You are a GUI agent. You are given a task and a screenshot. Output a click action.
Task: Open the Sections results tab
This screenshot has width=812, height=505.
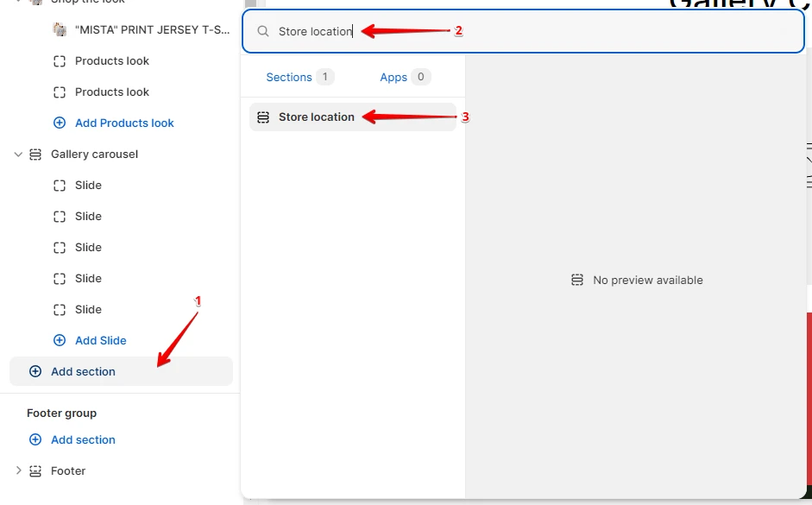coord(299,77)
